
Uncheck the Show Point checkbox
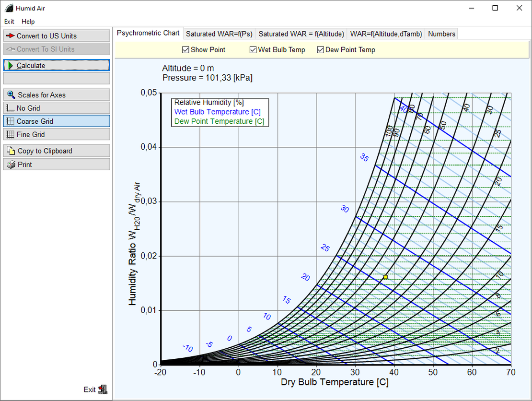pos(185,50)
